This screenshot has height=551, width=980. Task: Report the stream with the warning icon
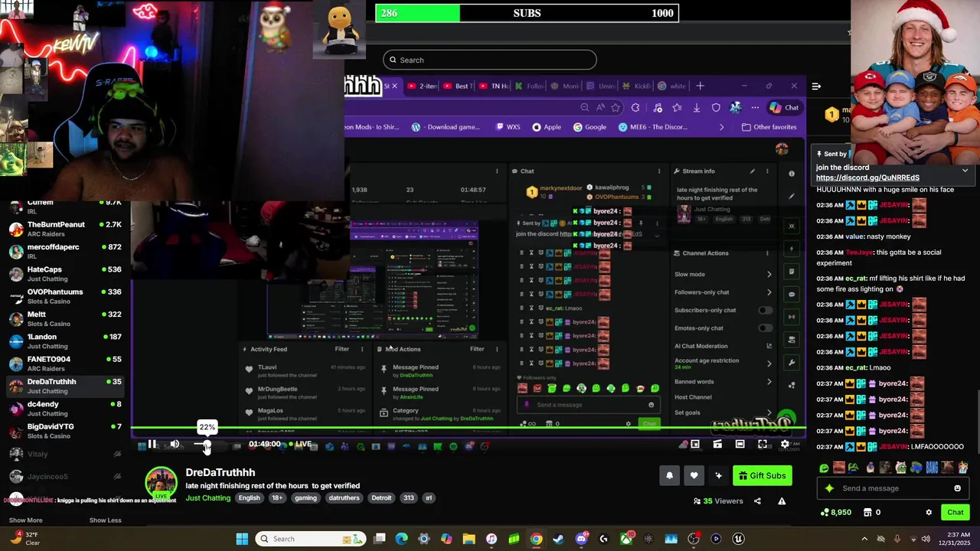point(782,501)
